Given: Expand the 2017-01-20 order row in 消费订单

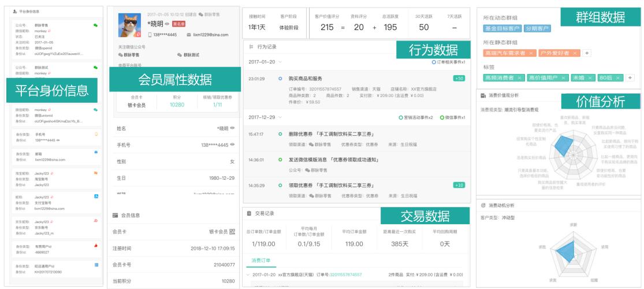Looking at the screenshot, I should point(248,275).
